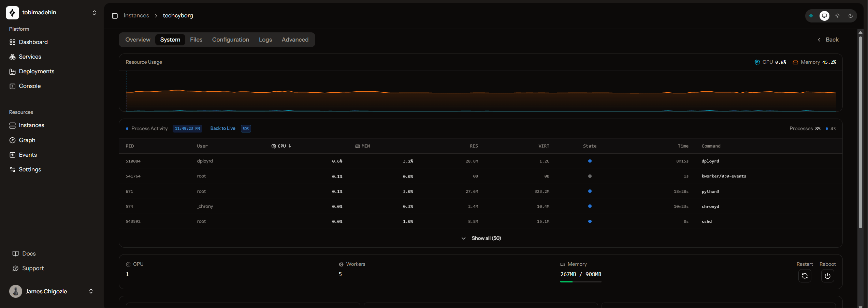Viewport: 868px width, 308px height.
Task: Open the workspace switcher beside tobimadehin
Action: (x=94, y=13)
